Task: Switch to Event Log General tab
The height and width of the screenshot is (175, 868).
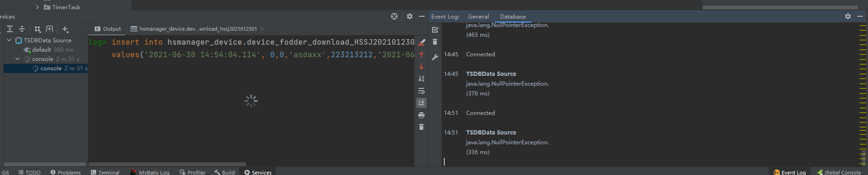Action: (478, 16)
